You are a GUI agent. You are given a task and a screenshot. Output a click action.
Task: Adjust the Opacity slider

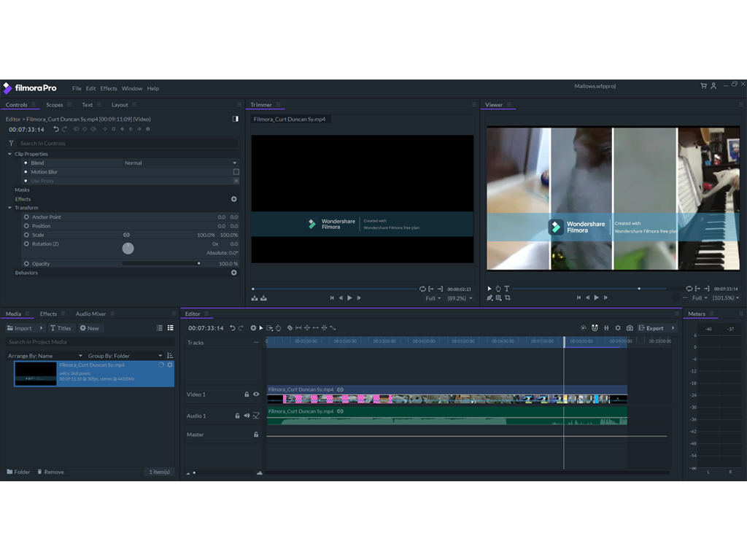161,263
